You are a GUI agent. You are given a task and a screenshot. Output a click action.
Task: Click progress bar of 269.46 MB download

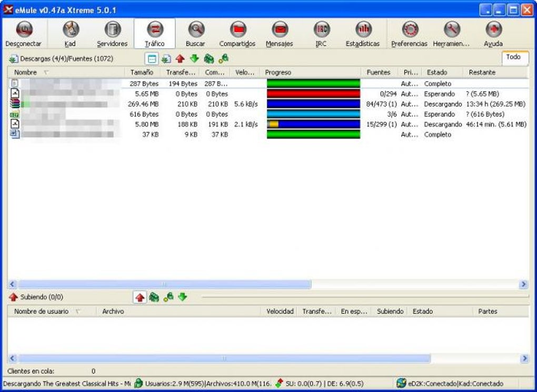click(313, 104)
